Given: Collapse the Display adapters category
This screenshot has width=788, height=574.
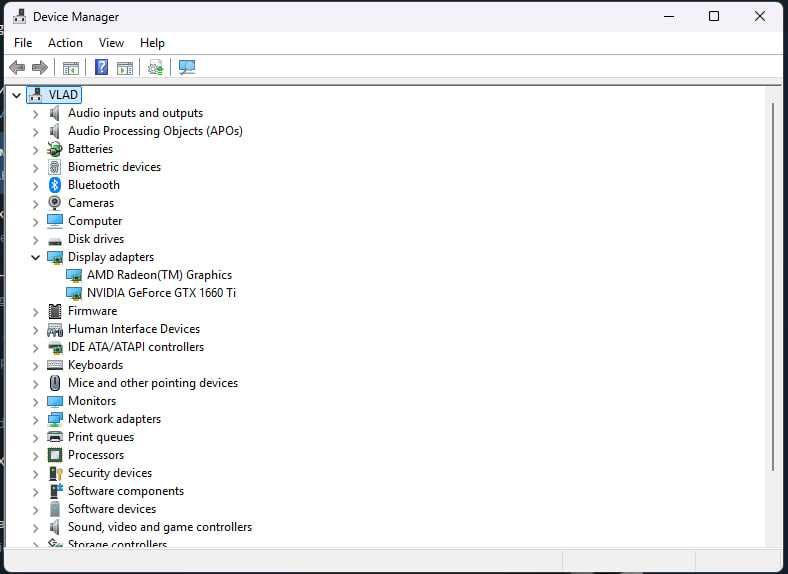Looking at the screenshot, I should click(x=35, y=257).
